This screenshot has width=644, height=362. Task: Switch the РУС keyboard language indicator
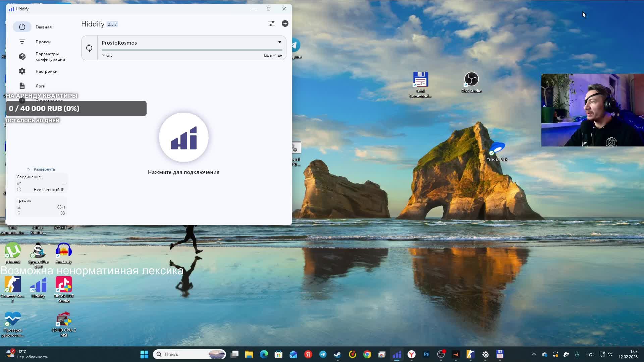click(x=589, y=354)
